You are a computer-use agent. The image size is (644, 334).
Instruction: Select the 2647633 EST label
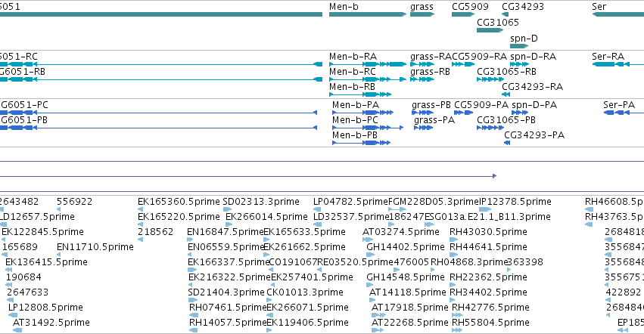tap(27, 292)
